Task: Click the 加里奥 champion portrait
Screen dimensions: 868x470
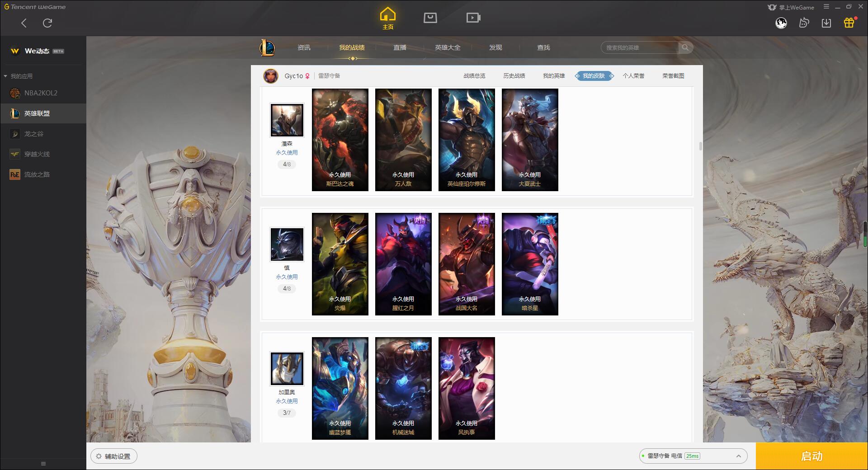Action: [287, 369]
